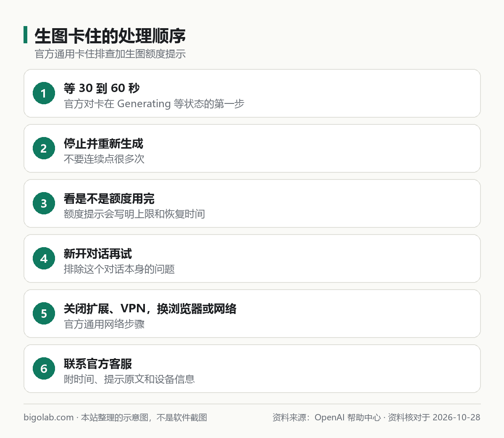This screenshot has width=504, height=438.
Task: Click the heading '联系官方客服'
Action: pos(98,364)
